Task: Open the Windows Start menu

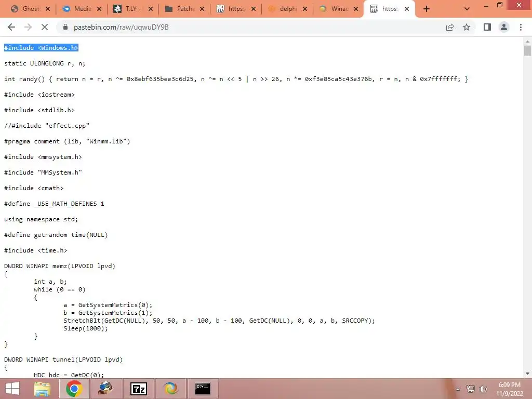Action: coord(12,389)
